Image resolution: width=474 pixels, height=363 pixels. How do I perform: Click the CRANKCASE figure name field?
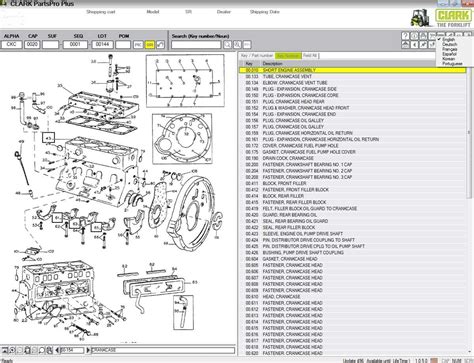163,350
